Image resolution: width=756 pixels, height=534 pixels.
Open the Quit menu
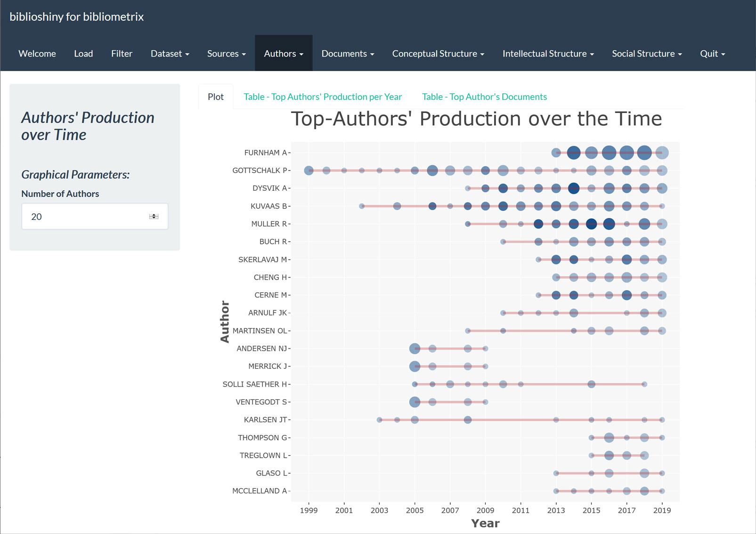point(712,54)
